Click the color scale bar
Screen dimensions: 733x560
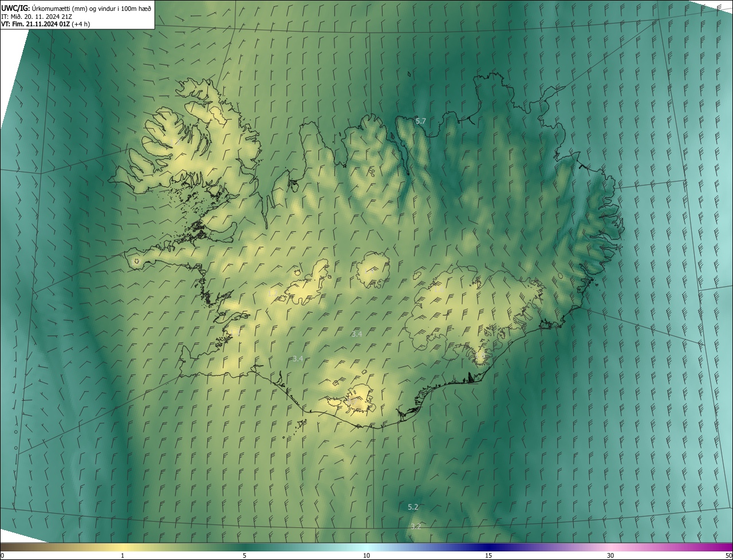pyautogui.click(x=366, y=547)
